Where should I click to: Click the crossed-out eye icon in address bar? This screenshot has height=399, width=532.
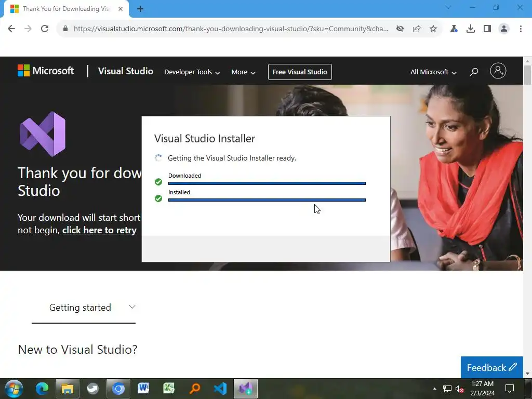click(400, 29)
